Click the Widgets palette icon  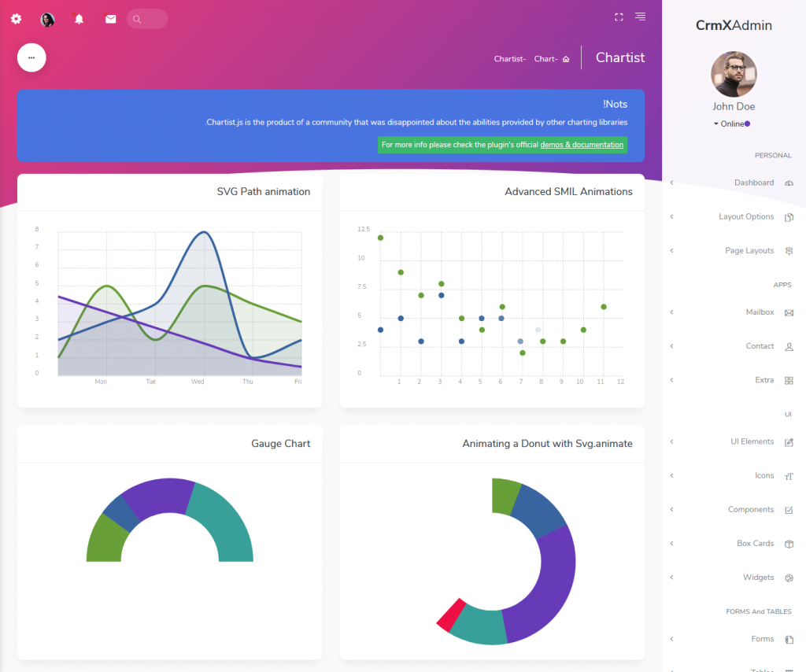(x=789, y=578)
